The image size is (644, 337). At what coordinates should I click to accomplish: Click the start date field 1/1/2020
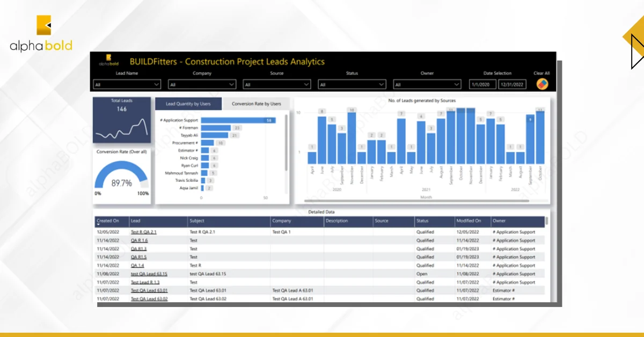[x=482, y=84]
